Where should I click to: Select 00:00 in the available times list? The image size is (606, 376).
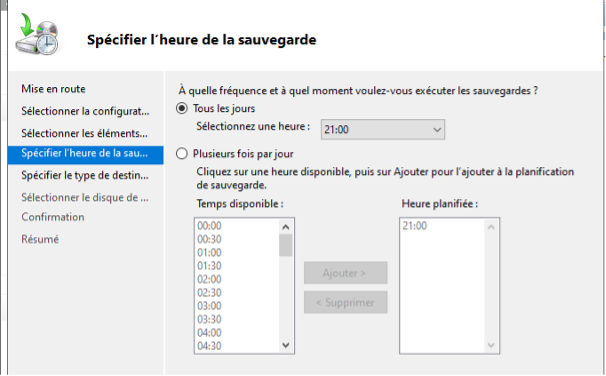(x=209, y=226)
